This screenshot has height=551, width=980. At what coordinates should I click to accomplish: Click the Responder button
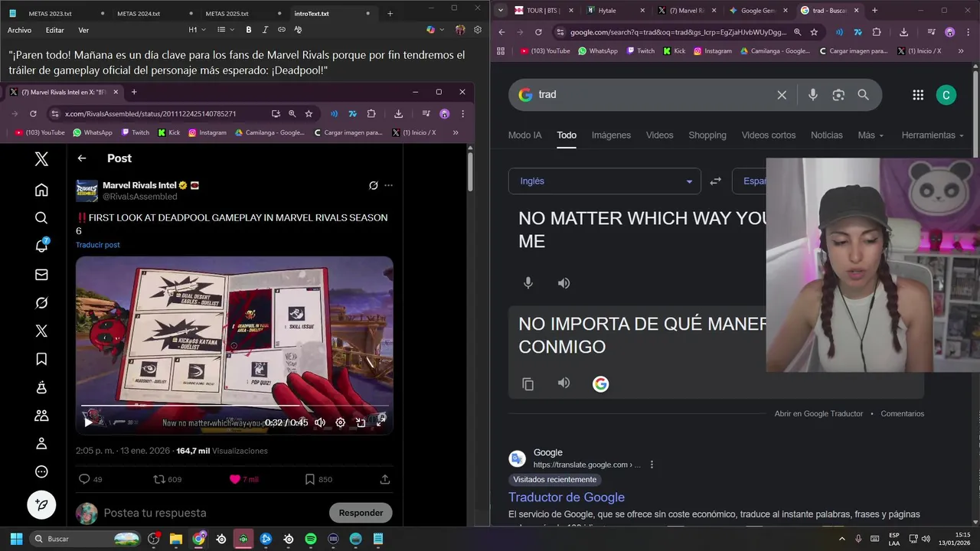[x=361, y=513]
